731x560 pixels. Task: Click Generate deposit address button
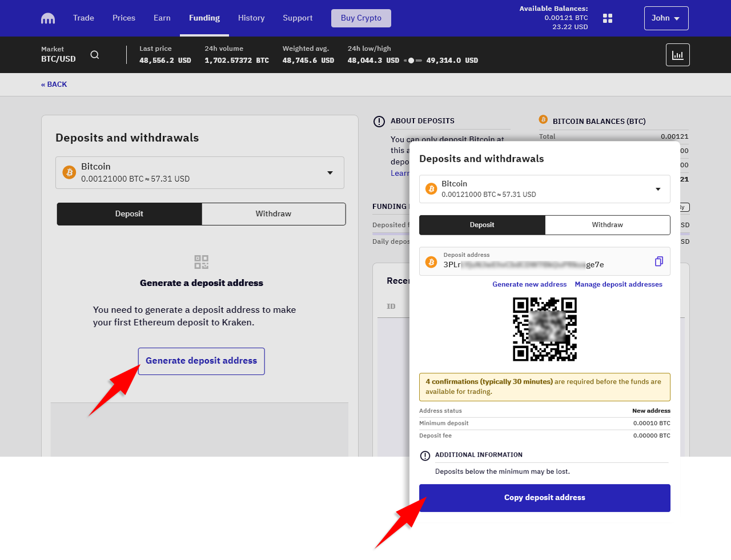[x=202, y=361]
